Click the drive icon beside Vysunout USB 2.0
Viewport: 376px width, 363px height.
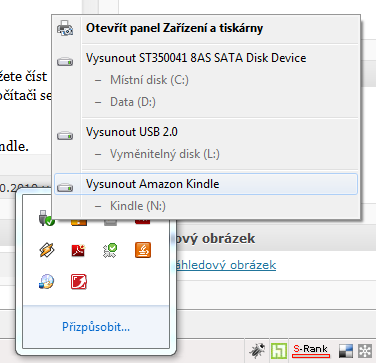[x=65, y=136]
